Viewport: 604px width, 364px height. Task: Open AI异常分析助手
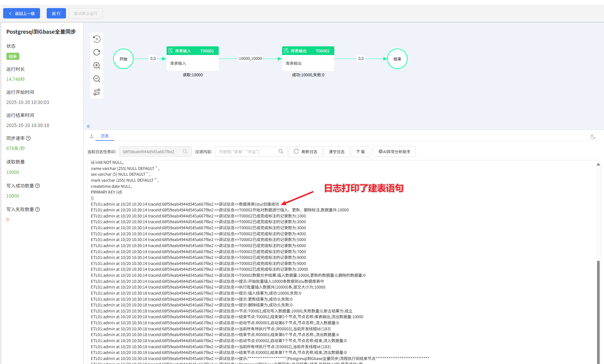tap(394, 151)
